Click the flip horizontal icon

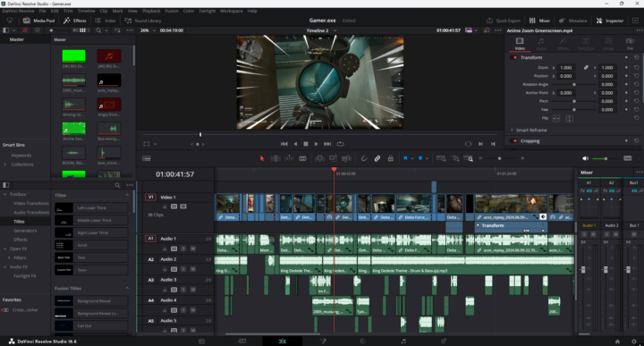(x=556, y=119)
